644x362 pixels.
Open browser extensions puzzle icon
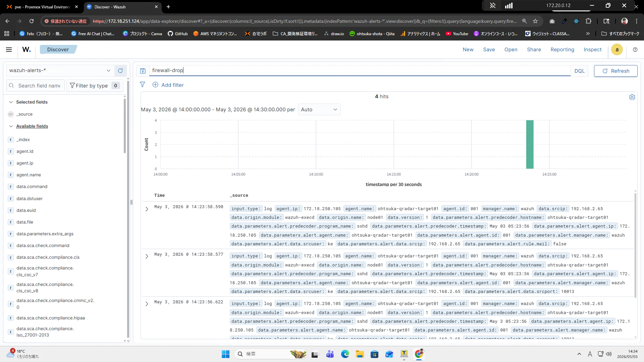click(x=588, y=21)
